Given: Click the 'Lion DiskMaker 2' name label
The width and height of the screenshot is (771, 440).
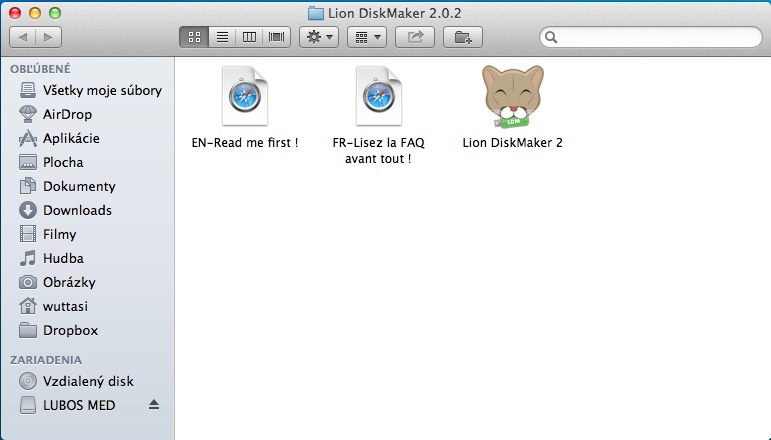Looking at the screenshot, I should [x=512, y=143].
